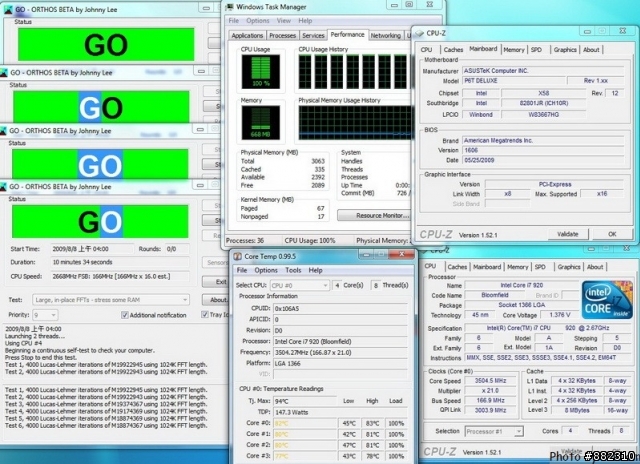Select Graphics tab in lower CPU-Z window
Viewport: 640px width, 464px height.
[x=569, y=267]
